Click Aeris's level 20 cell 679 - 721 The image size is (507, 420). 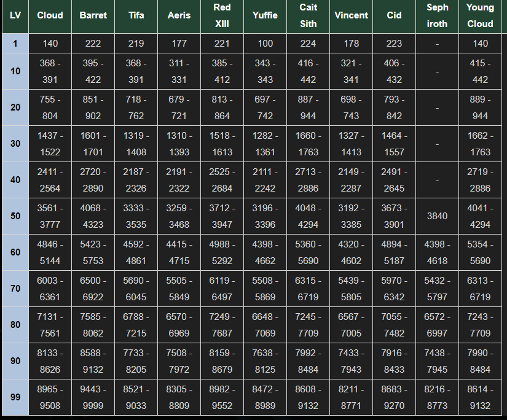[x=179, y=107]
